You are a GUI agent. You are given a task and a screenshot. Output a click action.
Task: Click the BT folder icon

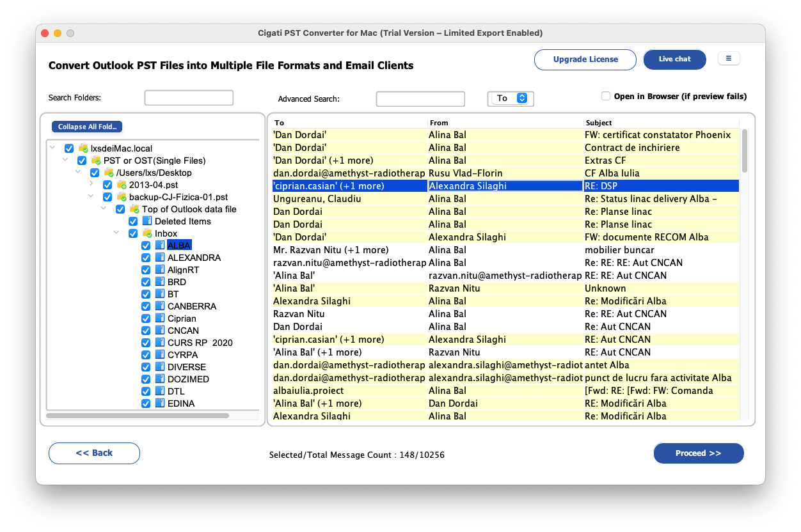point(160,294)
